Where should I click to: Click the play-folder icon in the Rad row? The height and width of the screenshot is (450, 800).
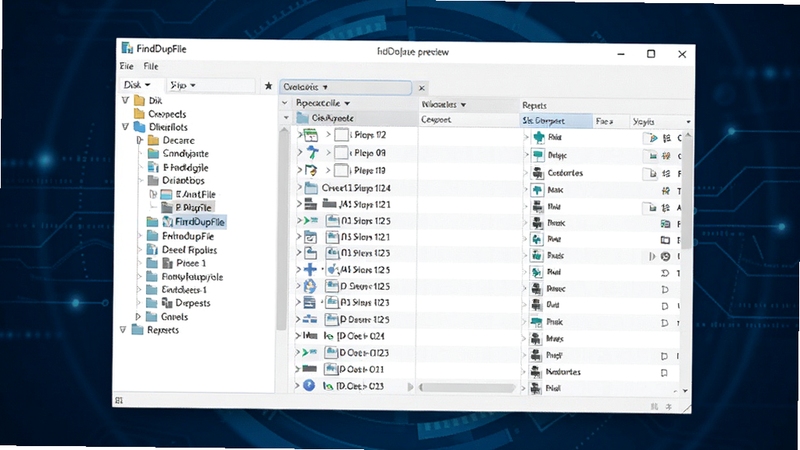pyautogui.click(x=652, y=138)
